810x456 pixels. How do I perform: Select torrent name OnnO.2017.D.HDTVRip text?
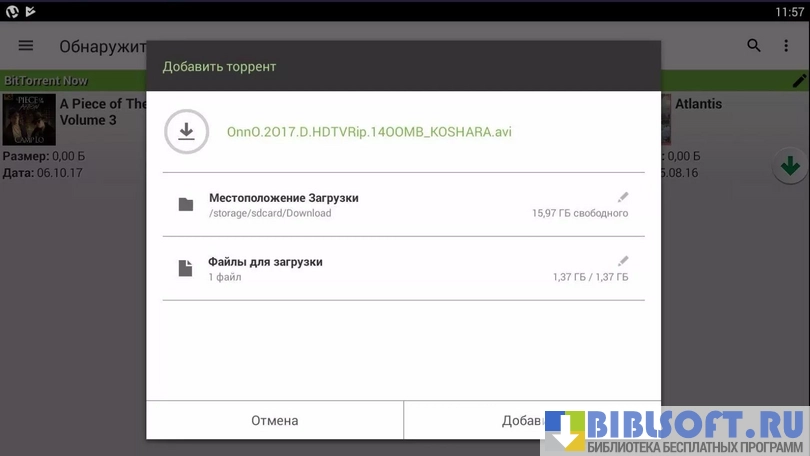[x=369, y=132]
